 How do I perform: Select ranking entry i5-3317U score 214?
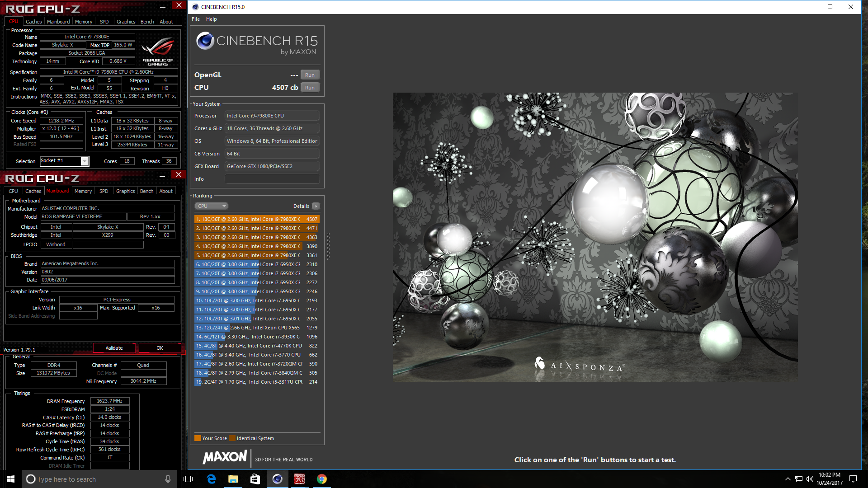[x=257, y=382]
